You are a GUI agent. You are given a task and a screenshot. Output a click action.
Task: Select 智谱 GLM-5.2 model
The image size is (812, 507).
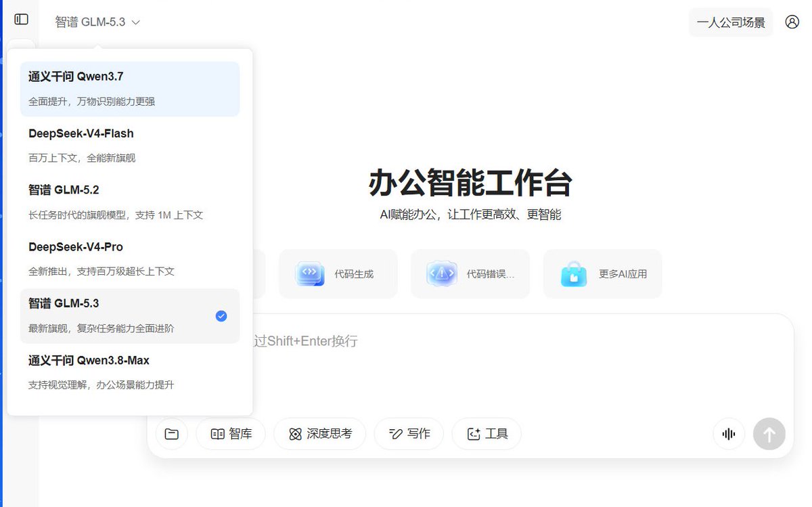130,202
